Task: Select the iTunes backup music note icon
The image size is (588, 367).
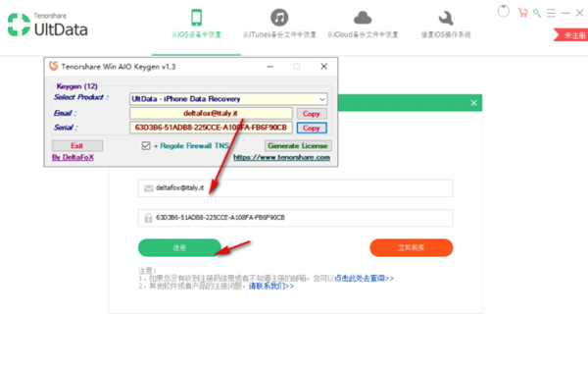Action: [x=279, y=18]
